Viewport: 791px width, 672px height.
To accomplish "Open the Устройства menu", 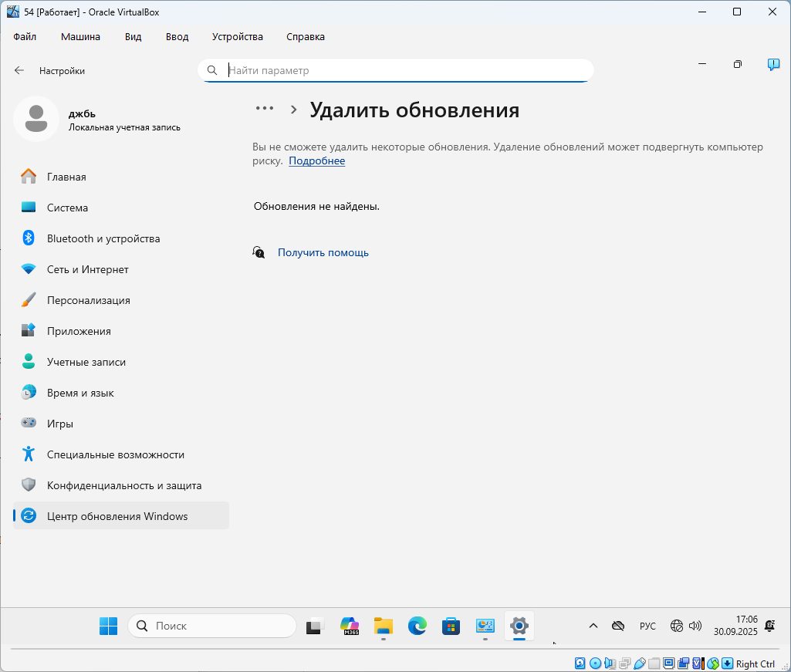I will (238, 36).
